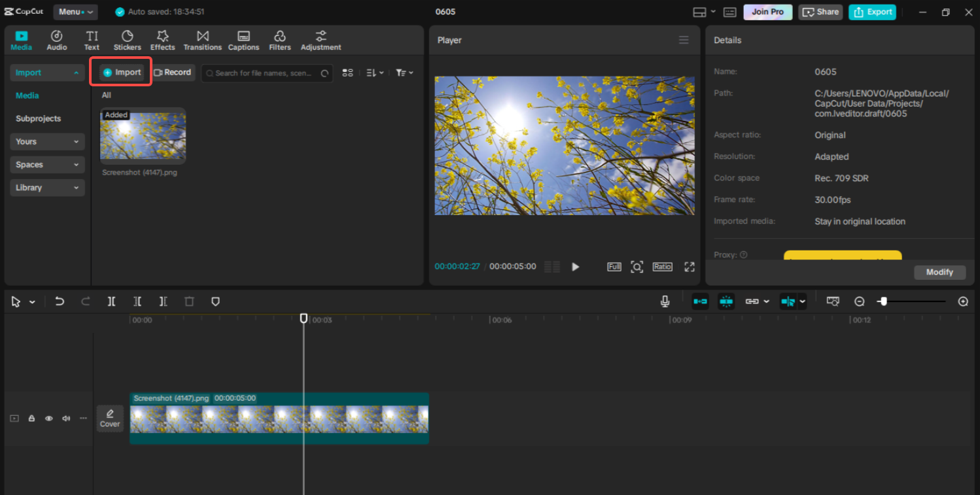
Task: Click the Export button
Action: pos(872,12)
